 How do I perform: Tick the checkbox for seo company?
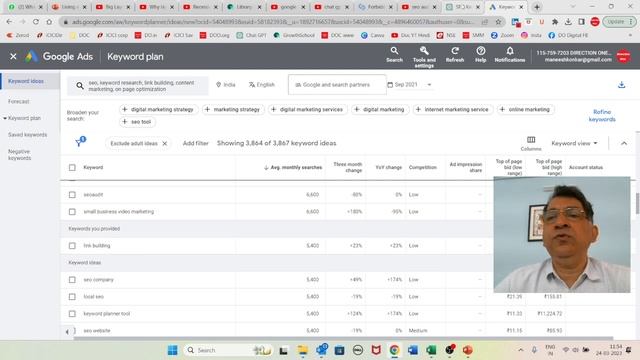pyautogui.click(x=72, y=280)
